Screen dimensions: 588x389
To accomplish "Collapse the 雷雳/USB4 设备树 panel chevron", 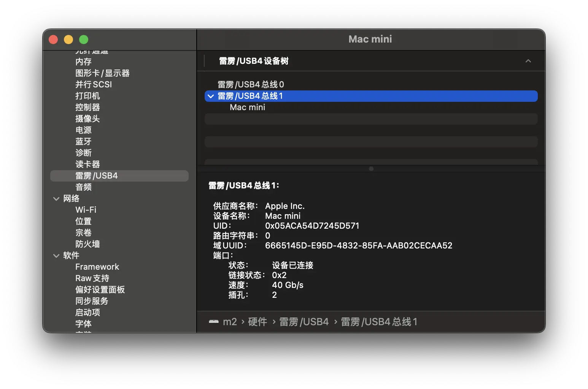I will click(528, 61).
